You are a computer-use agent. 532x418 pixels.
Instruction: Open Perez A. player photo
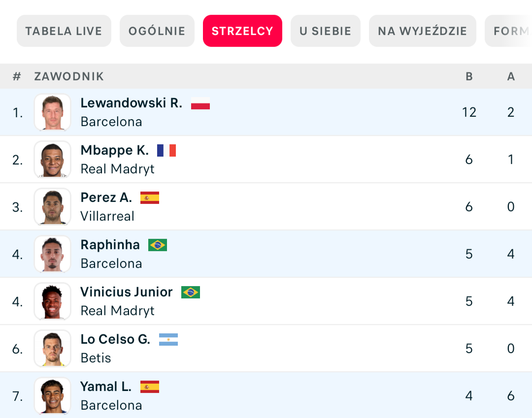click(x=52, y=207)
